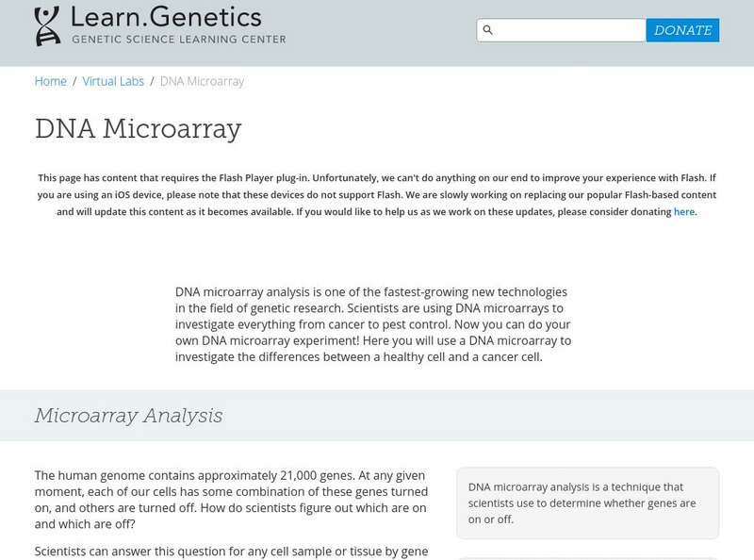The height and width of the screenshot is (560, 754).
Task: Click the paragraph about 21,000 human genes
Action: (232, 500)
